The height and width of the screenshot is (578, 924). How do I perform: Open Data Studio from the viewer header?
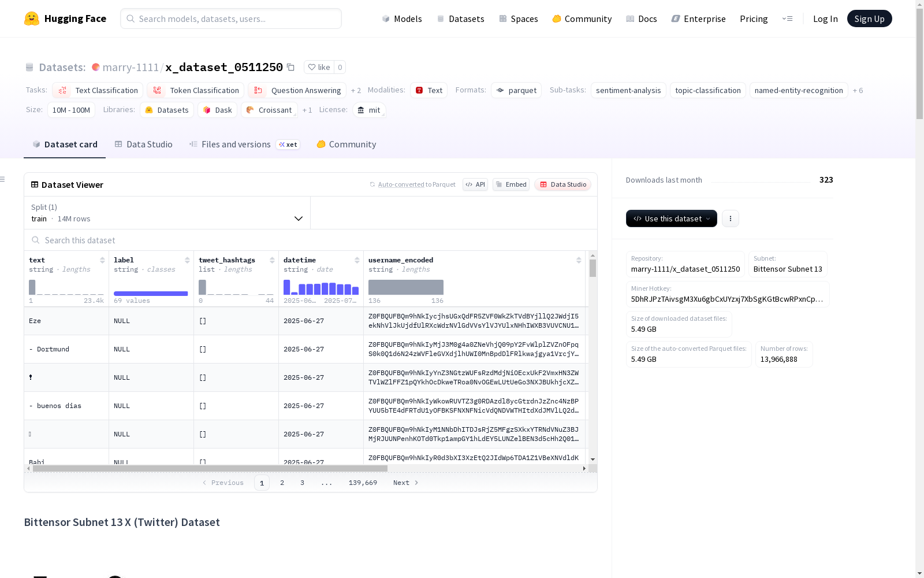tap(563, 184)
